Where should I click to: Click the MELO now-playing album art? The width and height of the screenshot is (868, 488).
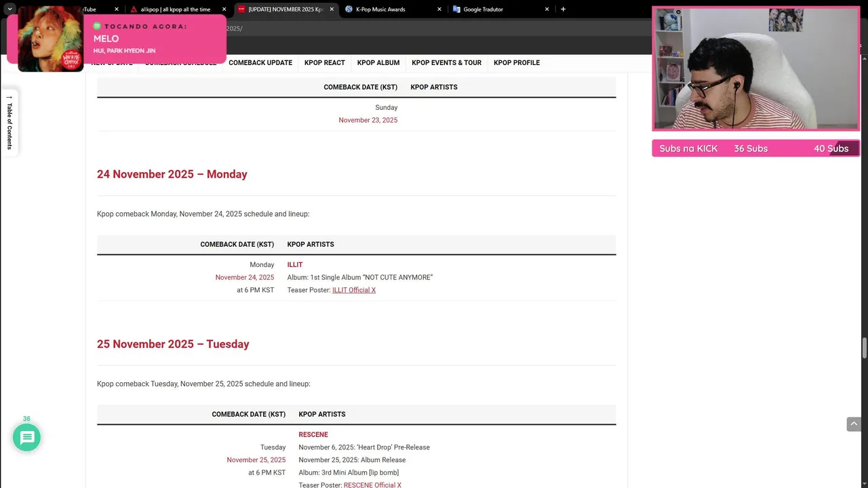point(51,39)
